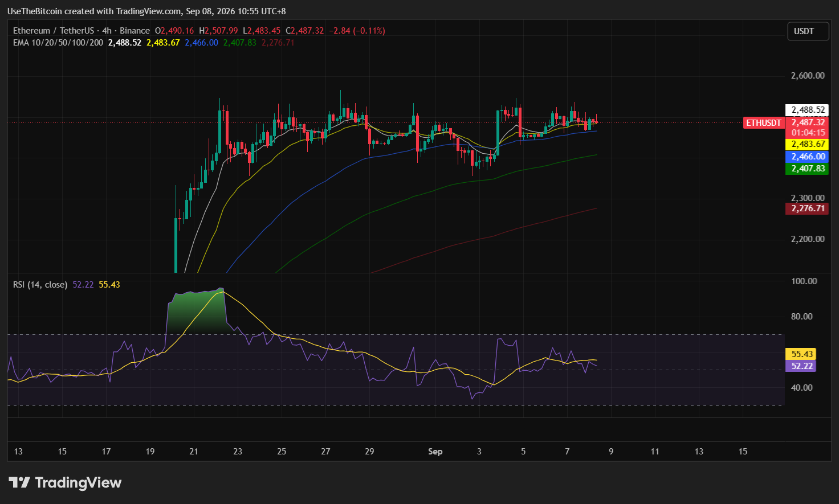Viewport: 839px width, 504px height.
Task: Select the Ethereum / TetherUS symbol title
Action: click(x=54, y=31)
